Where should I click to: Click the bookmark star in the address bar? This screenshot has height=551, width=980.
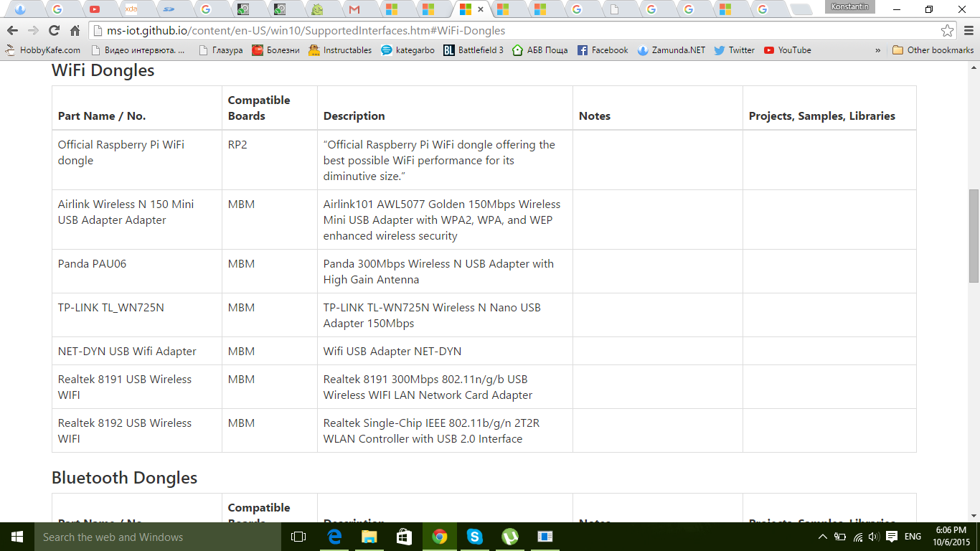coord(948,31)
